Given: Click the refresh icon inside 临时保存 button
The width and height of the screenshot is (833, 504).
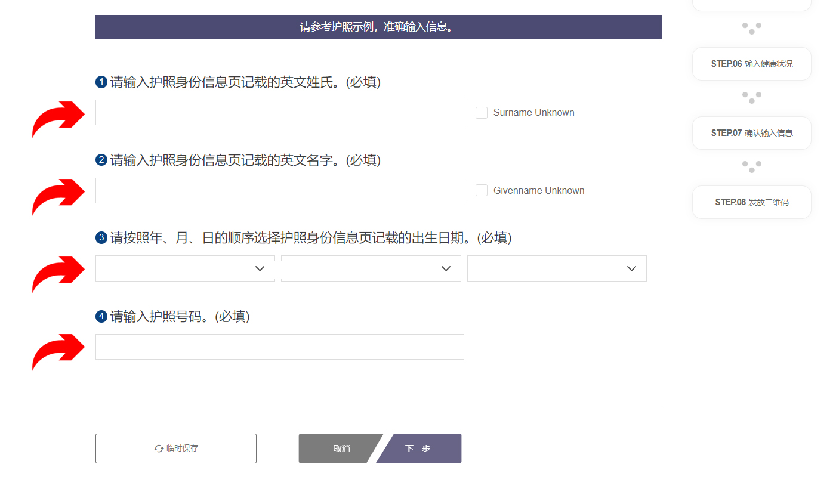Looking at the screenshot, I should (x=158, y=448).
